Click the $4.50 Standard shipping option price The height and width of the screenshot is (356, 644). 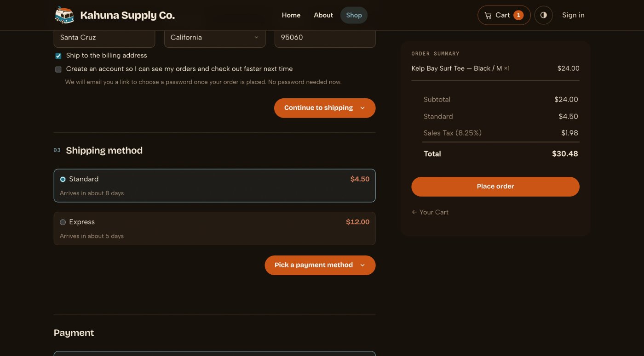click(x=360, y=179)
